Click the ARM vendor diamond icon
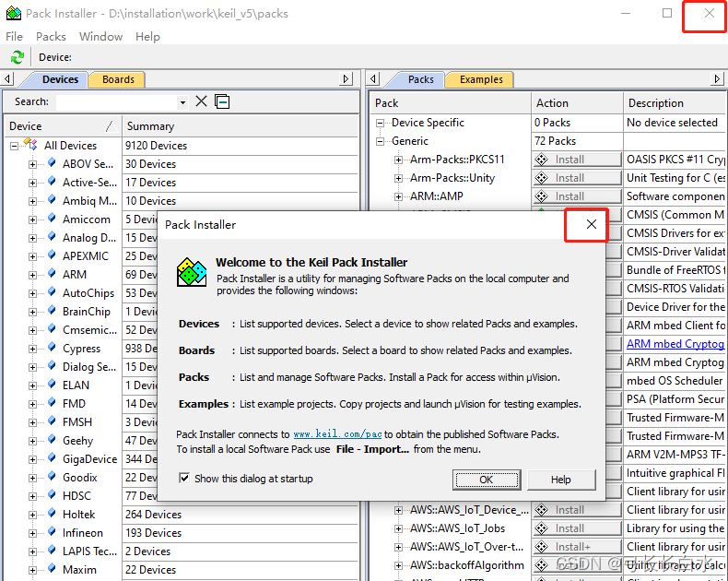The image size is (728, 581). point(52,274)
